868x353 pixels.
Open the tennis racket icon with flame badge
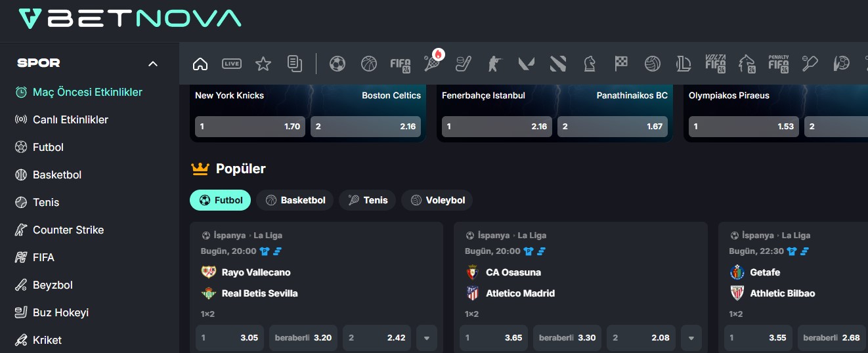(x=432, y=64)
